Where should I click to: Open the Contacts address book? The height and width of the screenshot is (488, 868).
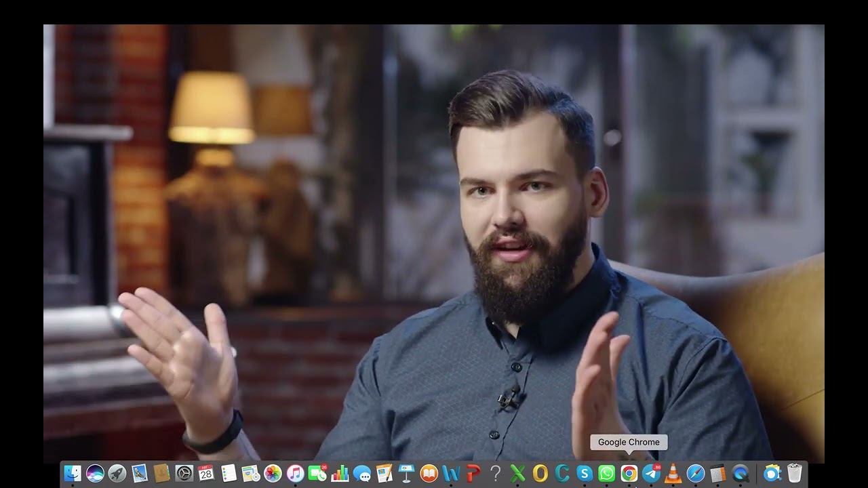click(161, 473)
